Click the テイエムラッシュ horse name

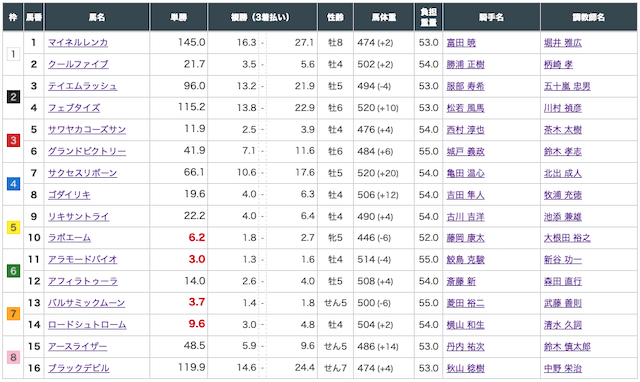tap(82, 86)
